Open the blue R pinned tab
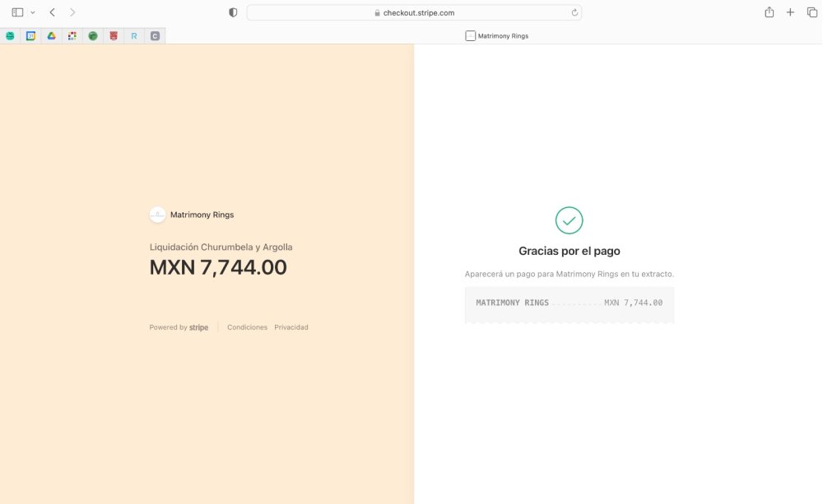Image resolution: width=823 pixels, height=504 pixels. 134,35
